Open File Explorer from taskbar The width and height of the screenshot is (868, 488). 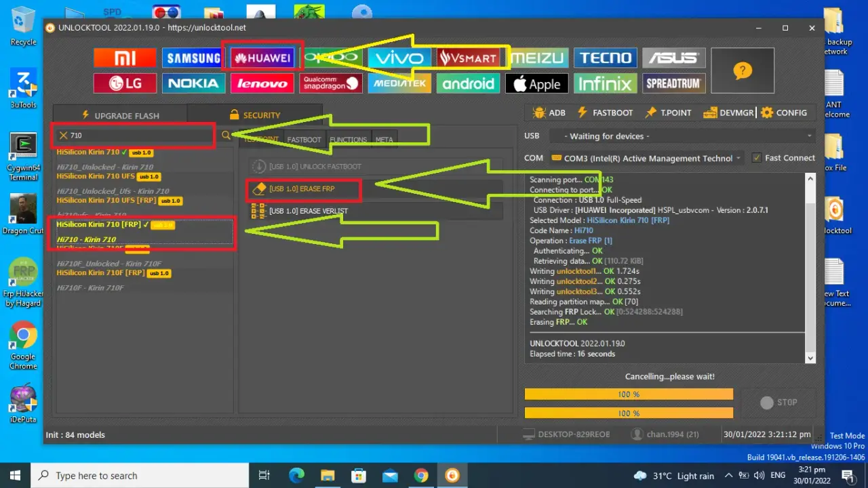[x=328, y=475]
